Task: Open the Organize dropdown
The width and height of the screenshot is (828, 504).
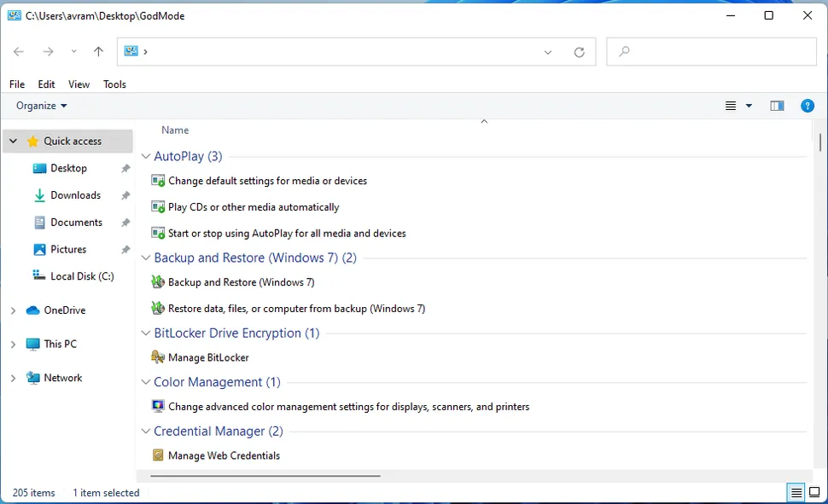Action: [41, 106]
